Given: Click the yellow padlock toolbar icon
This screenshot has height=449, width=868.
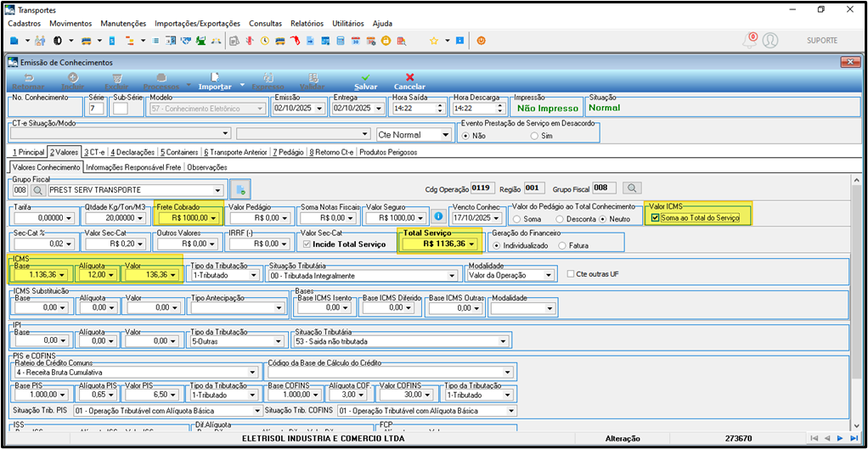Looking at the screenshot, I should (x=386, y=41).
